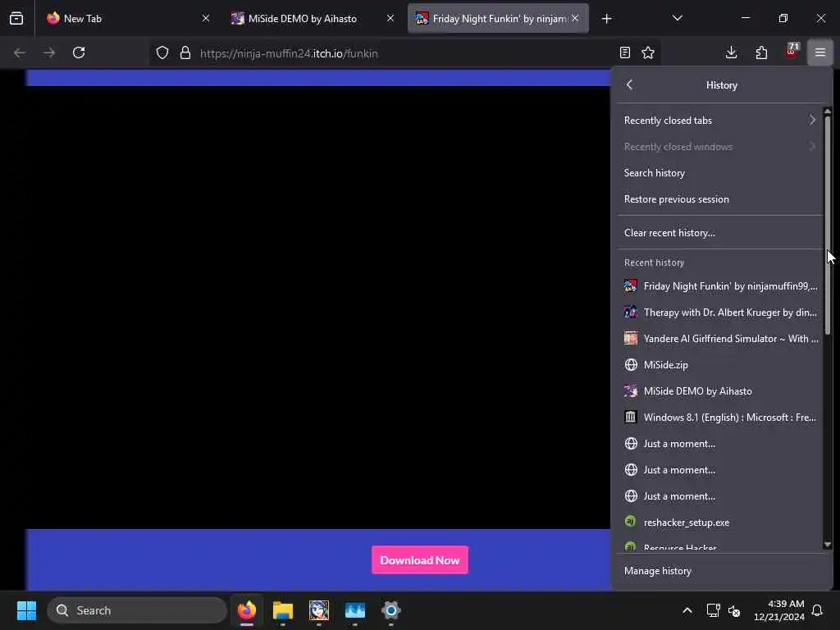Toggle reader view icon
The height and width of the screenshot is (630, 840).
tap(624, 52)
